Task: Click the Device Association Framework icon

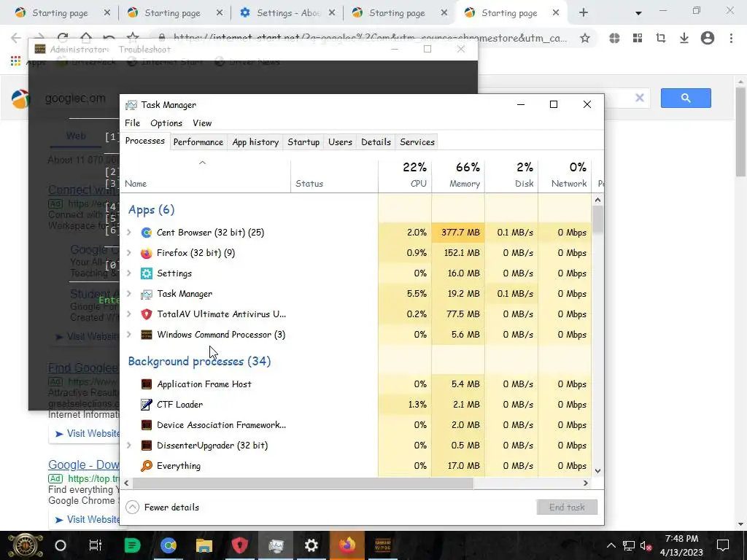Action: point(146,425)
